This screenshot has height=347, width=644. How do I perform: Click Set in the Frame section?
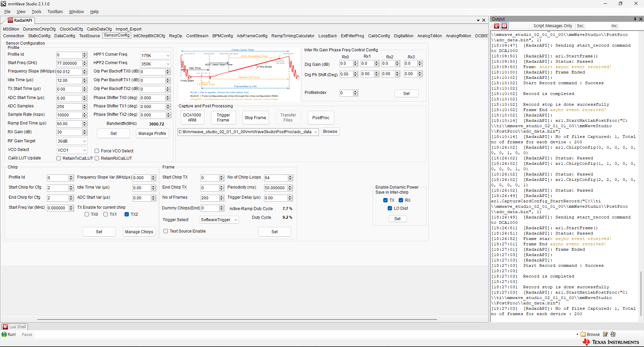coord(275,232)
